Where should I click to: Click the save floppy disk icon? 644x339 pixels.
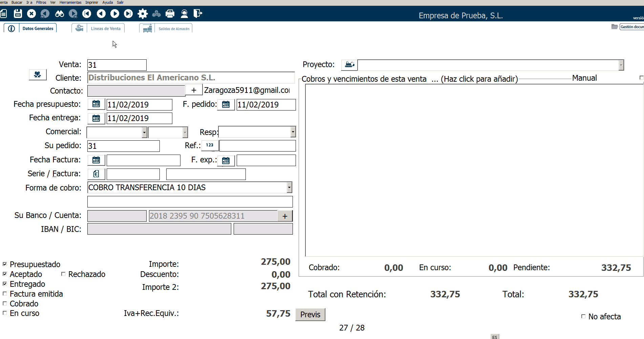(18, 14)
